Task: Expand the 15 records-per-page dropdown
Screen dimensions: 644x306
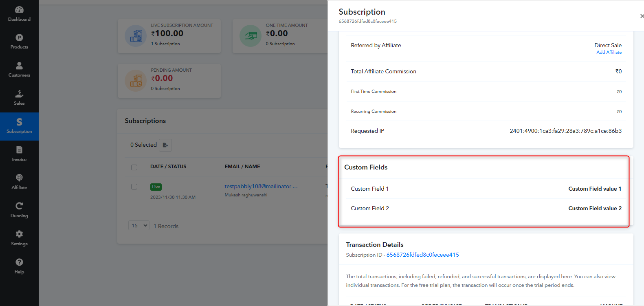Action: pos(139,225)
